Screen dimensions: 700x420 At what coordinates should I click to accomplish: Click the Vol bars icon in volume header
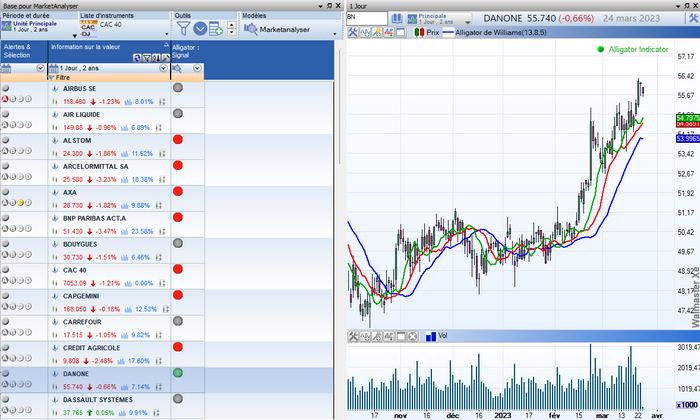(x=430, y=336)
